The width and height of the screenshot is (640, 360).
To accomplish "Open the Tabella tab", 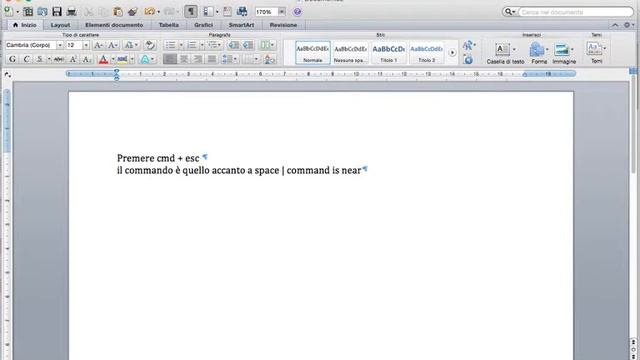I will coord(169,25).
